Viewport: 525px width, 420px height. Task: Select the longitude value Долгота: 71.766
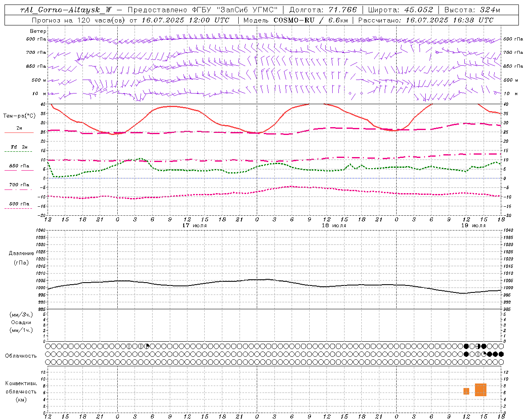[x=323, y=10]
